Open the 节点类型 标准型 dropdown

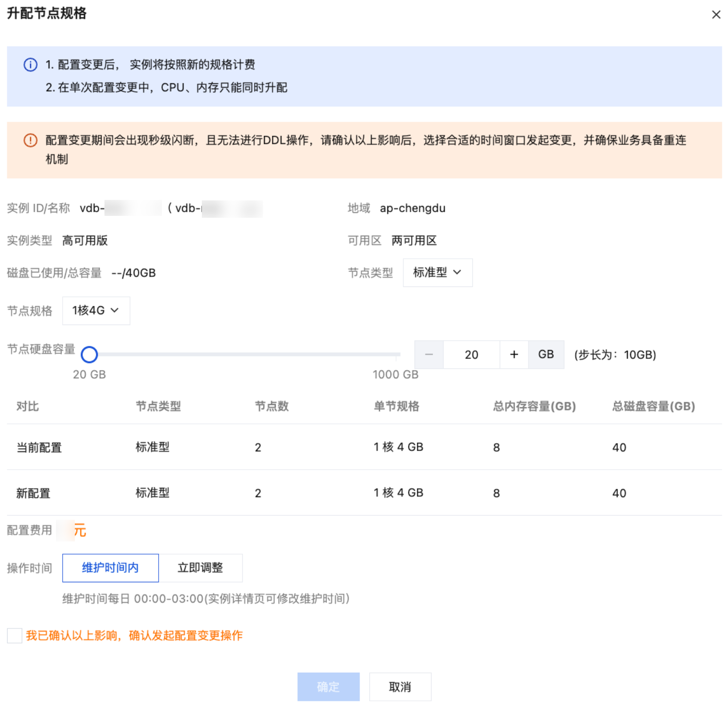(x=437, y=273)
